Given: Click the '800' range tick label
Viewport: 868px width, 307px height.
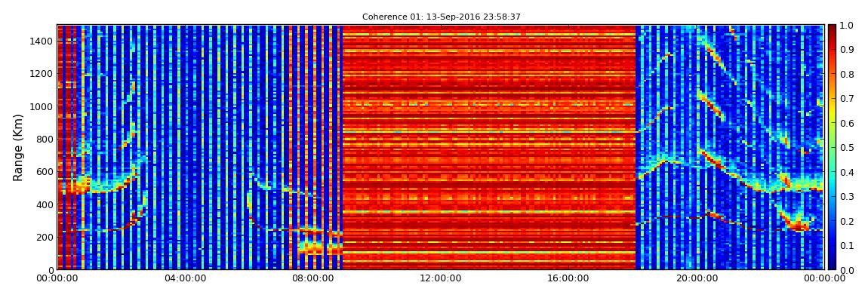Looking at the screenshot, I should (45, 139).
